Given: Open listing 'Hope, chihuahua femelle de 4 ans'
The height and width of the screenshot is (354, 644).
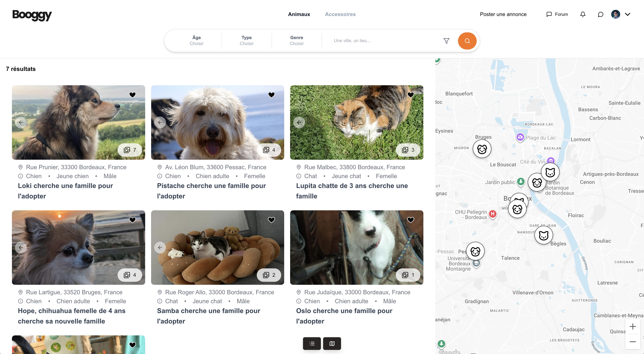Looking at the screenshot, I should (72, 316).
